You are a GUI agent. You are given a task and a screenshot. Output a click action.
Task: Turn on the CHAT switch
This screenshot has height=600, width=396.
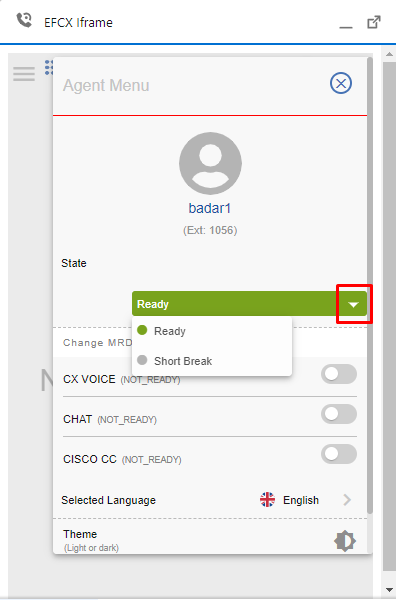point(339,414)
